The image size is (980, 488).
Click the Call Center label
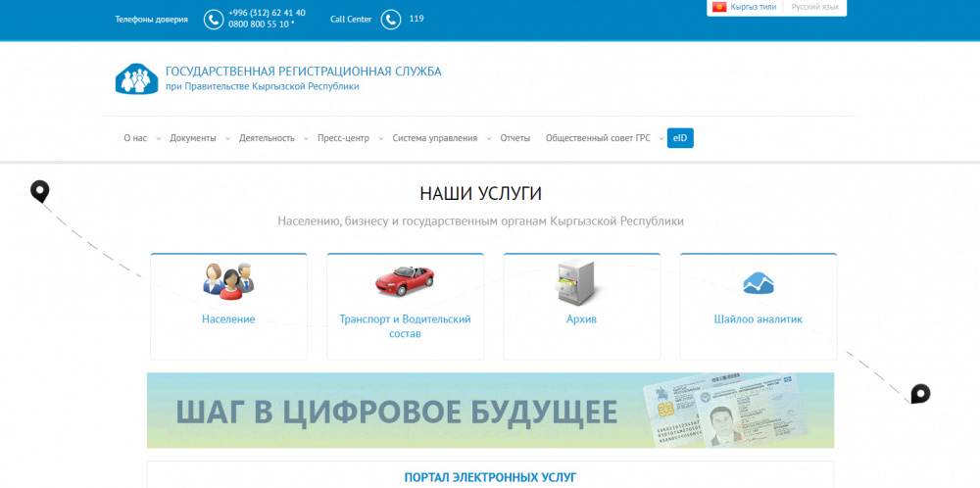[351, 20]
